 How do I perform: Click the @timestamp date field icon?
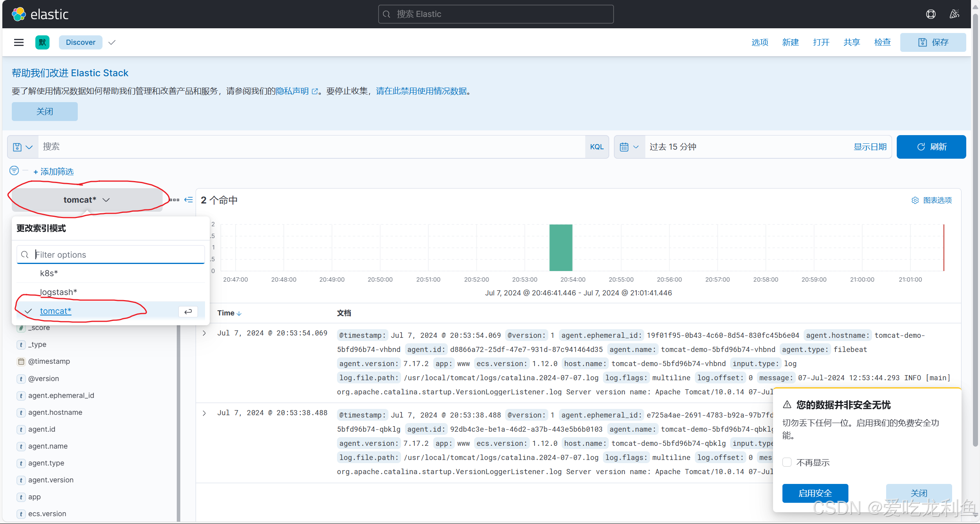point(21,361)
